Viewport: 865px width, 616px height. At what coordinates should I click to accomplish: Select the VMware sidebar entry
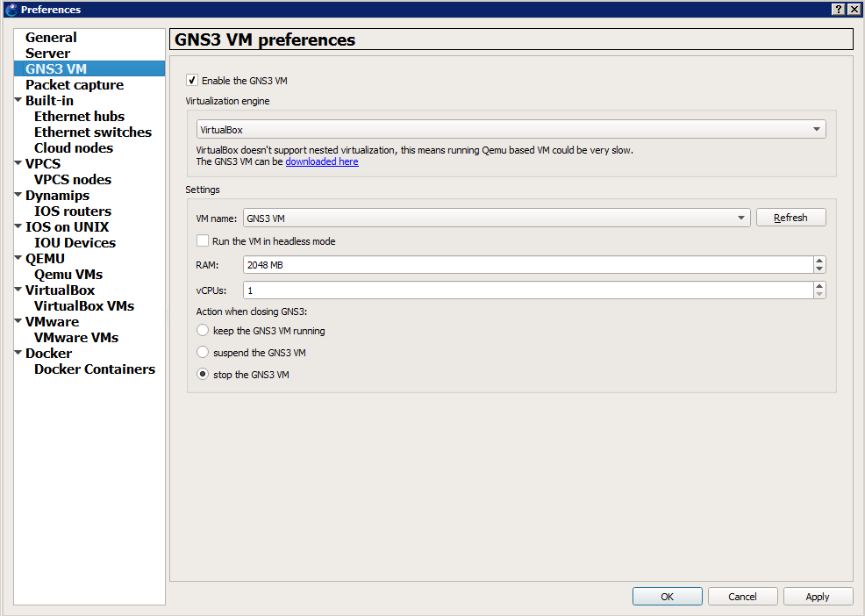pos(52,321)
